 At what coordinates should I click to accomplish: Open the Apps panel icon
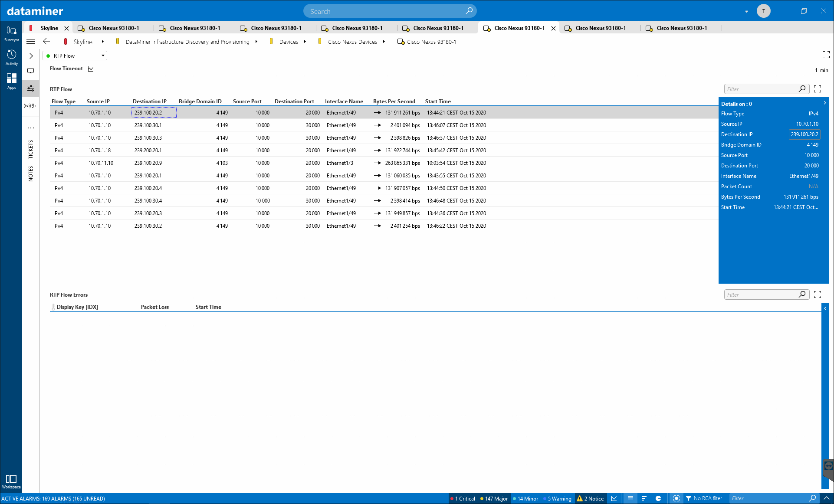pyautogui.click(x=11, y=81)
